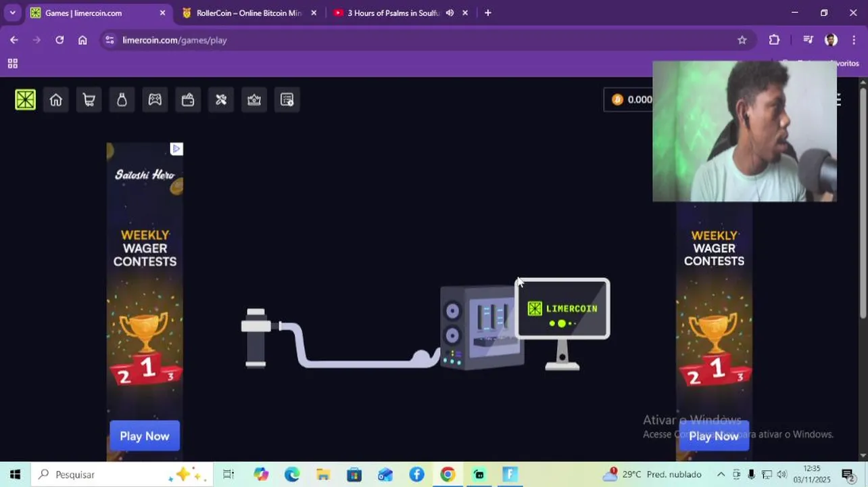Open the gamepad games icon
This screenshot has height=487, width=868.
coord(155,100)
